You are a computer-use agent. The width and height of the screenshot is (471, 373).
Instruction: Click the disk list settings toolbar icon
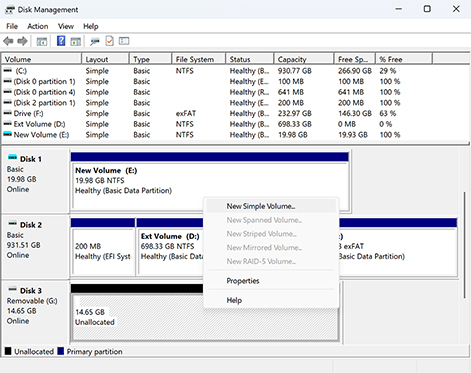124,41
